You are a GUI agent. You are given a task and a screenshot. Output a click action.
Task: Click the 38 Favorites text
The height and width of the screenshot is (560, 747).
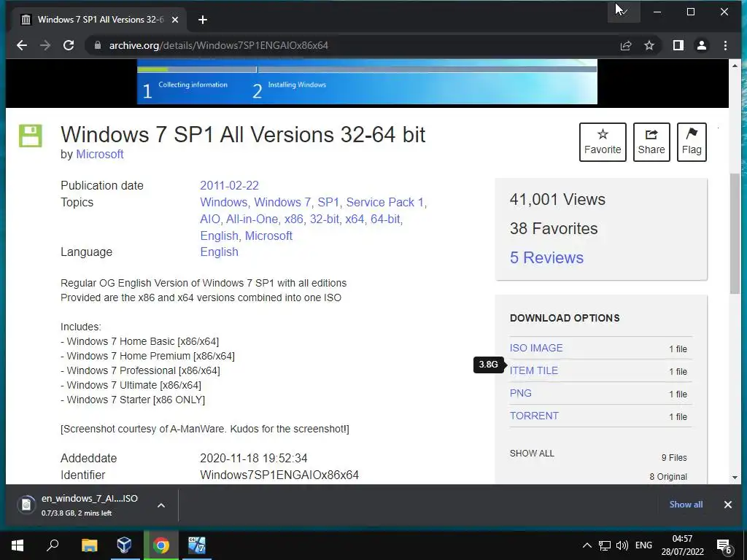[554, 228]
